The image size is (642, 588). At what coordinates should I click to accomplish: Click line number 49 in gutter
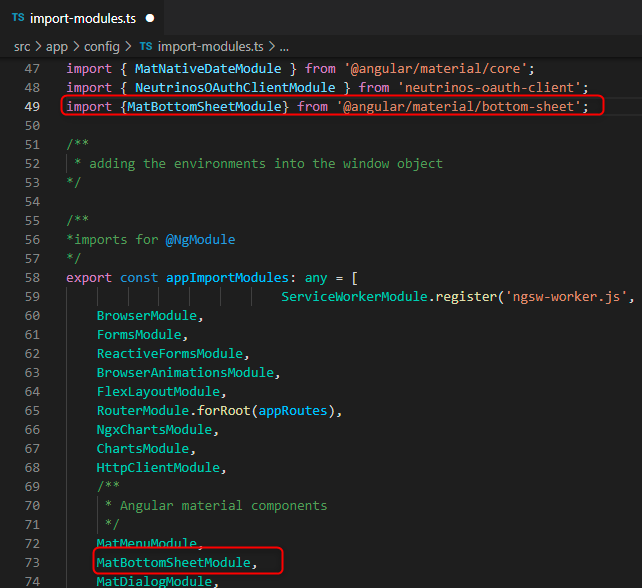coord(32,106)
